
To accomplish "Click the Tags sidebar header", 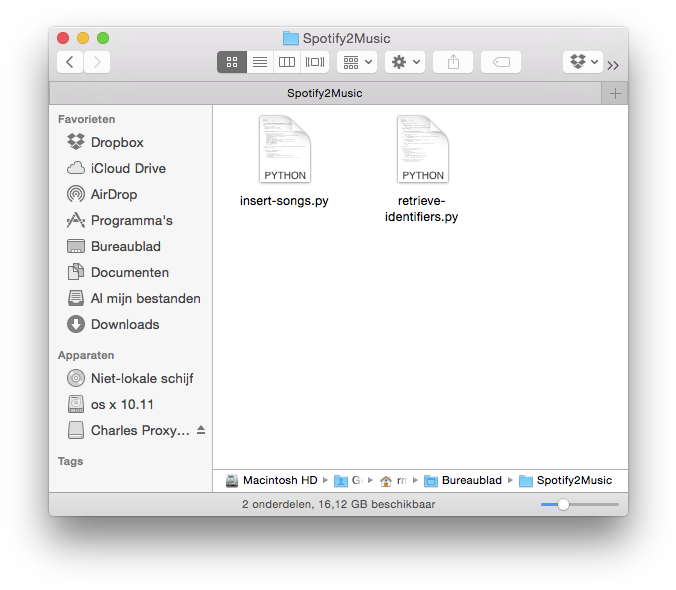I will [71, 462].
